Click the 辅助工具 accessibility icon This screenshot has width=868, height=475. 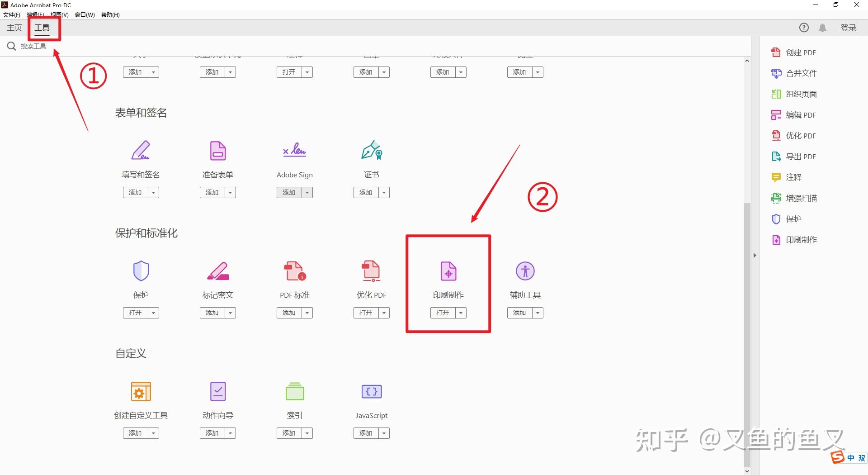point(525,271)
